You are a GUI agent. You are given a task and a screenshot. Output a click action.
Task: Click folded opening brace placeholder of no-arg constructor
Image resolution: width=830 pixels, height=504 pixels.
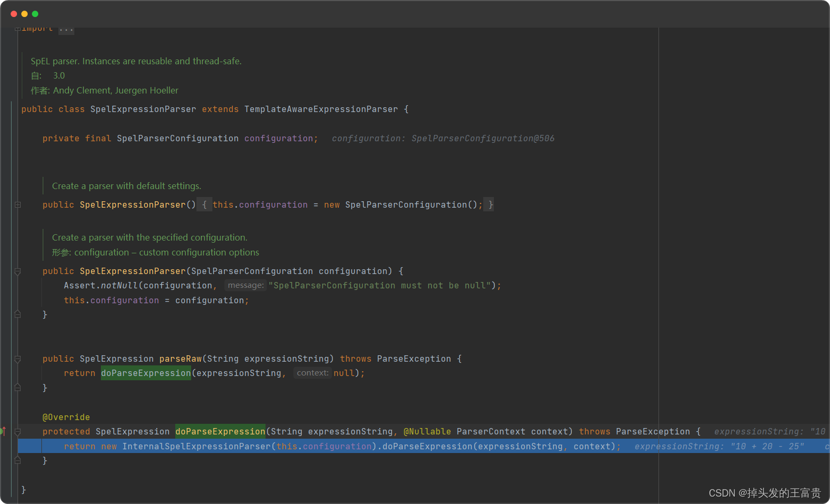(x=204, y=204)
